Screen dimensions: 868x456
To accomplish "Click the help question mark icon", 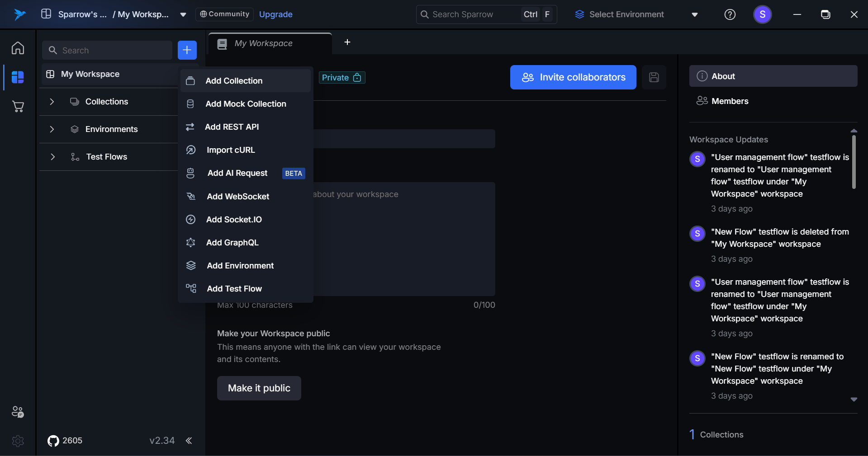I will click(730, 14).
